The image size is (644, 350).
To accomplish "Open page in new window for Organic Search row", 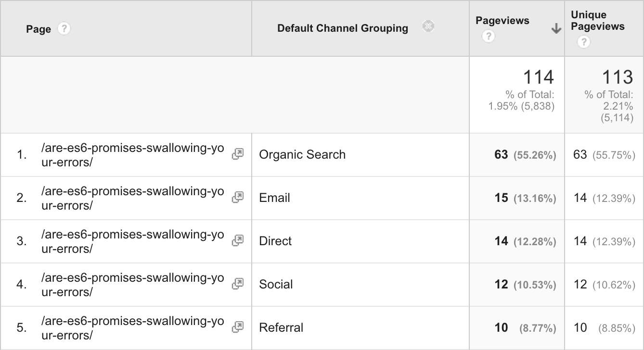I will coord(238,154).
